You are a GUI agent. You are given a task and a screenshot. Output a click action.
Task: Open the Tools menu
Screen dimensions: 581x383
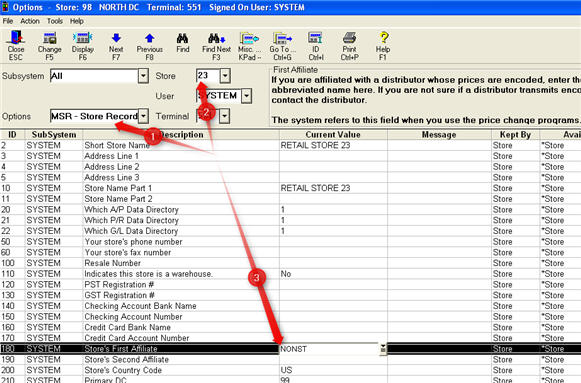[x=54, y=21]
